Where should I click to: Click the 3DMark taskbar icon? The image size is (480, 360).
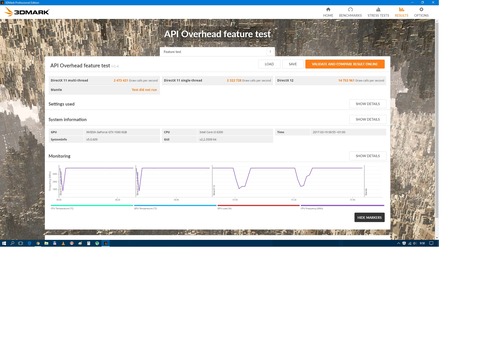tap(106, 243)
